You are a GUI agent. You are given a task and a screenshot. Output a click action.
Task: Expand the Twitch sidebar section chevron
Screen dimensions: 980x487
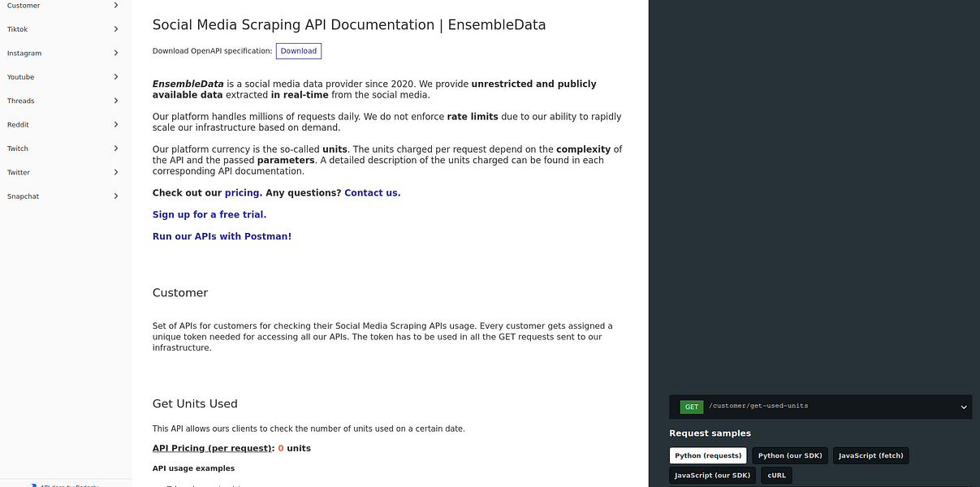[x=116, y=149]
